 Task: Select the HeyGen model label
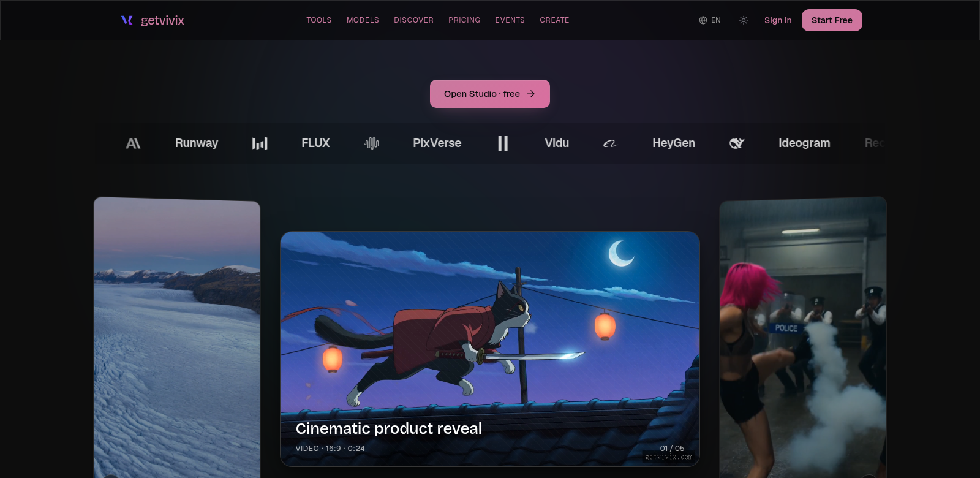point(674,143)
